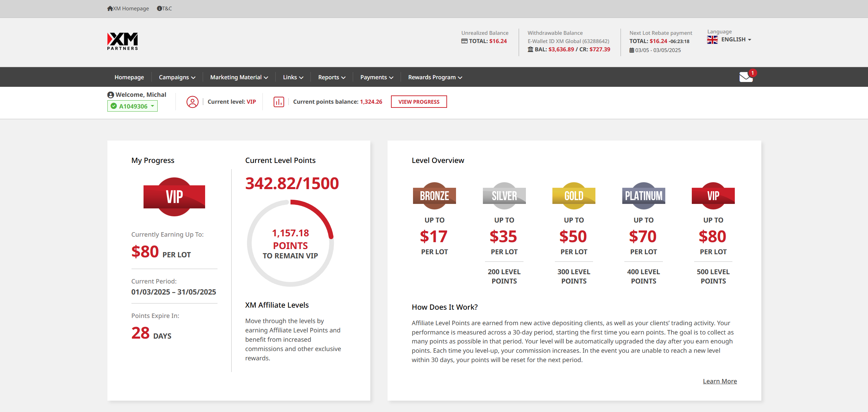Click the user profile icon beside Current level
Viewport: 868px width, 412px height.
192,102
